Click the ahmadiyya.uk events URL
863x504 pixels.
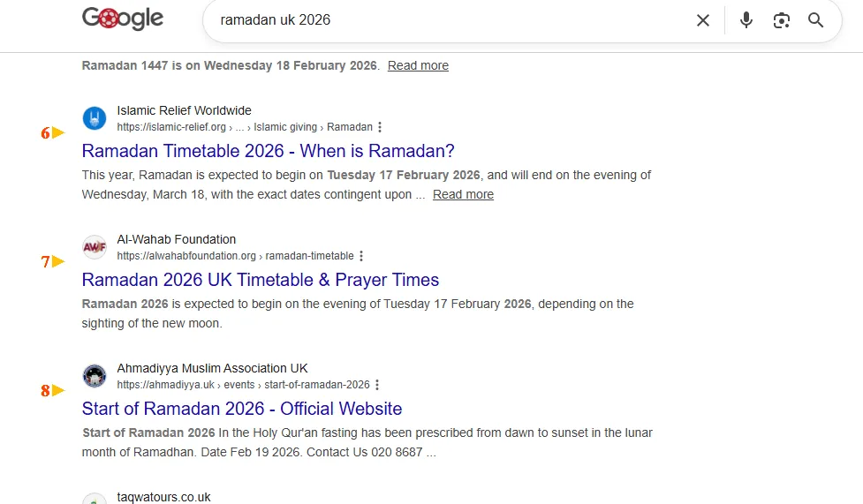coord(243,385)
